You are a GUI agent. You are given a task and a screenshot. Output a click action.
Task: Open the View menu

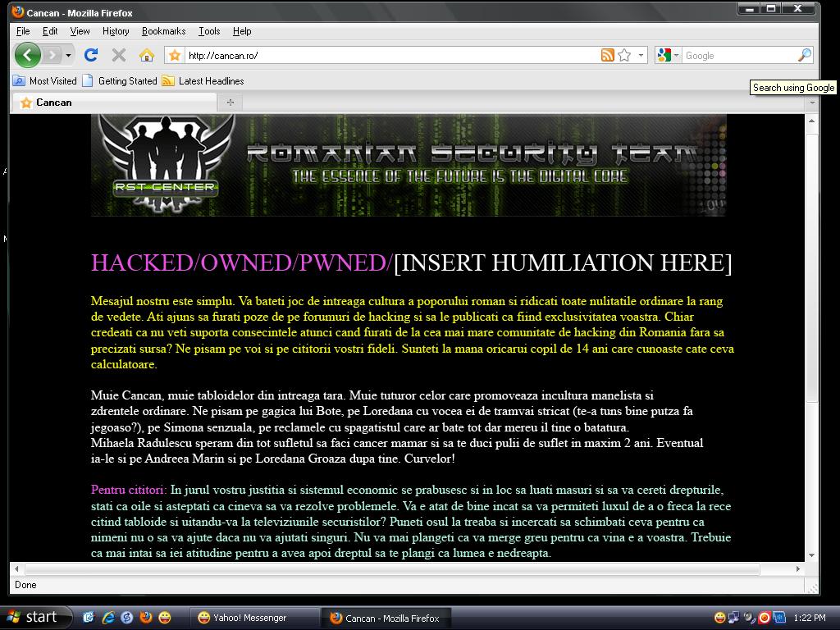coord(80,31)
